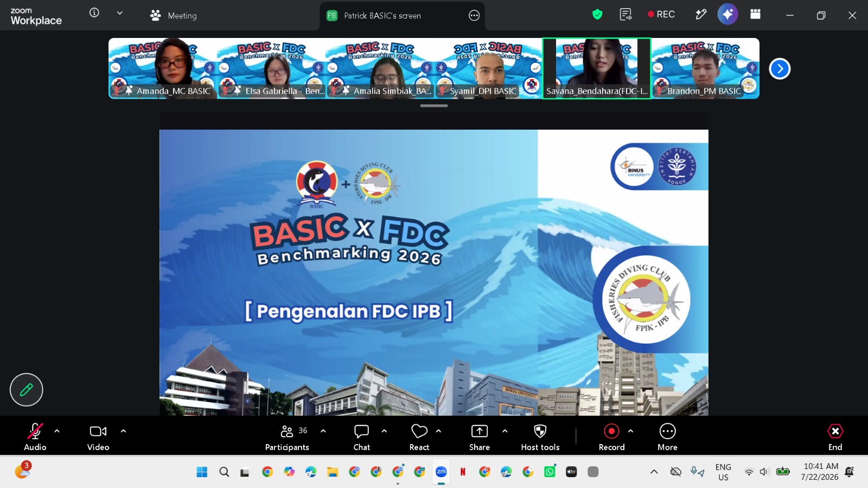Select Syamil_DPI BASIC video thumbnail
Screen dimensions: 868x488
488,68
